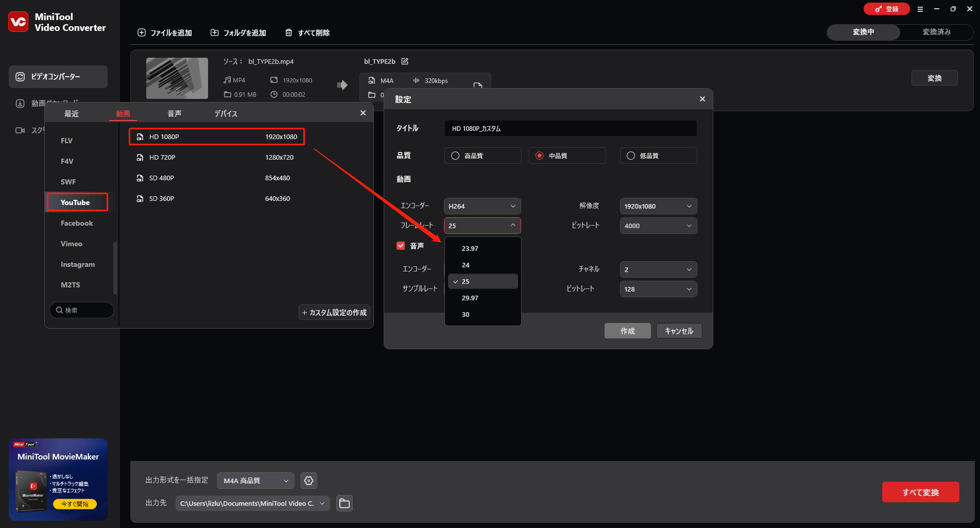Click the HD 720P file format icon
Image resolution: width=980 pixels, height=528 pixels.
pos(140,157)
